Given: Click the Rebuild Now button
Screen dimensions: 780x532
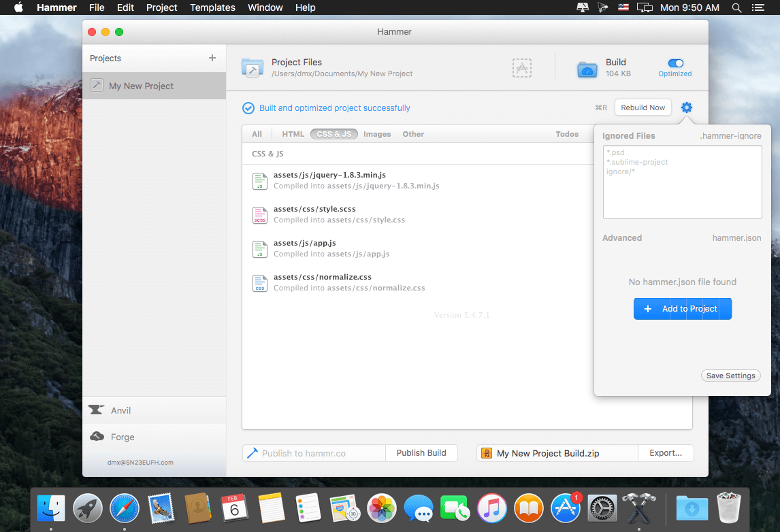Looking at the screenshot, I should tap(643, 107).
